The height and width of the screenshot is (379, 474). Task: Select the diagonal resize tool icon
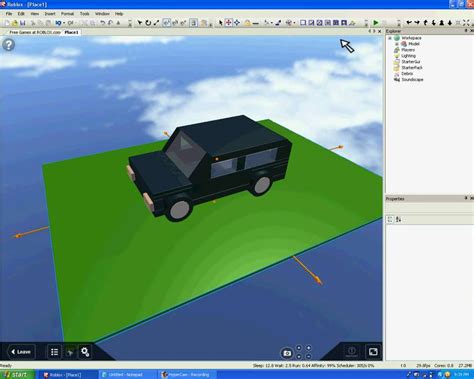pos(156,23)
